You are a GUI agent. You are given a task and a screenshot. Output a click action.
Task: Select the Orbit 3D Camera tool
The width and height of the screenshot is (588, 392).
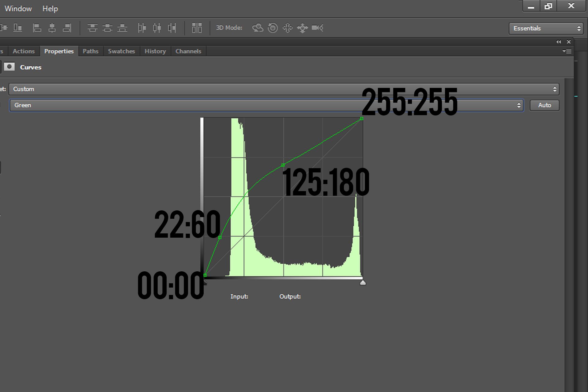point(258,28)
